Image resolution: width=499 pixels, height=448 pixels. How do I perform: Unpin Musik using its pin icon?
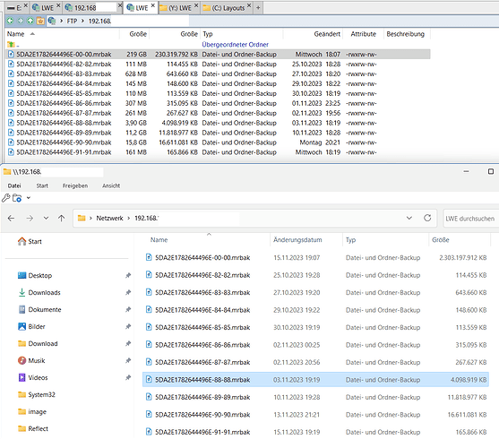pyautogui.click(x=128, y=360)
